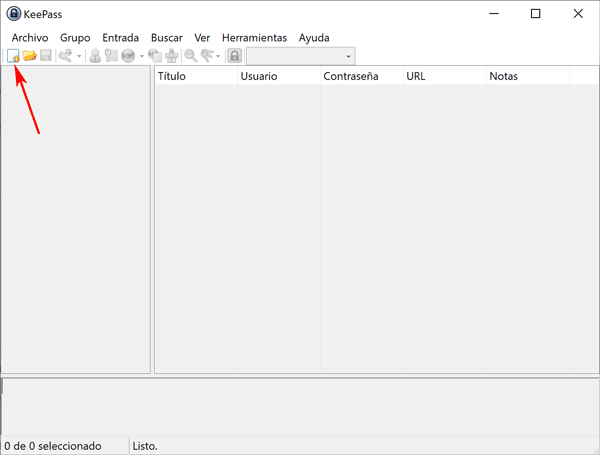Click the Show entries keys icon
This screenshot has width=600, height=455.
coord(207,56)
